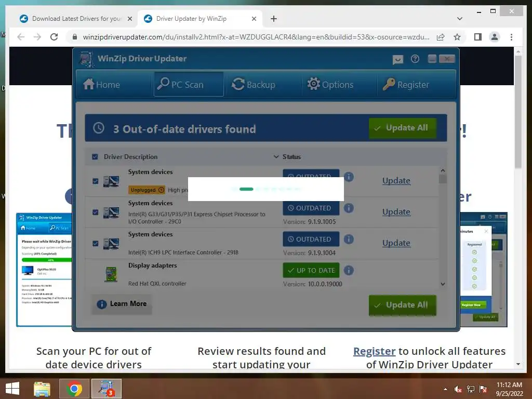This screenshot has width=532, height=399.
Task: Click the bottom green Update All button
Action: point(403,305)
